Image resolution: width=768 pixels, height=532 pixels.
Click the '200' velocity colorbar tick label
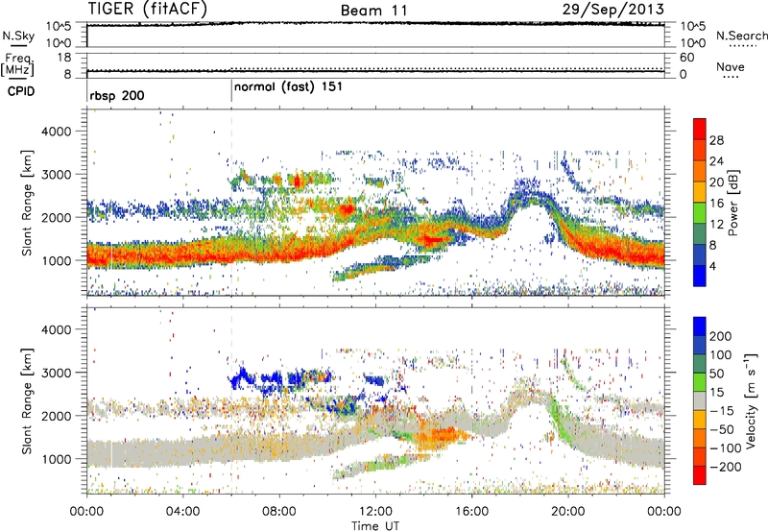tap(721, 336)
